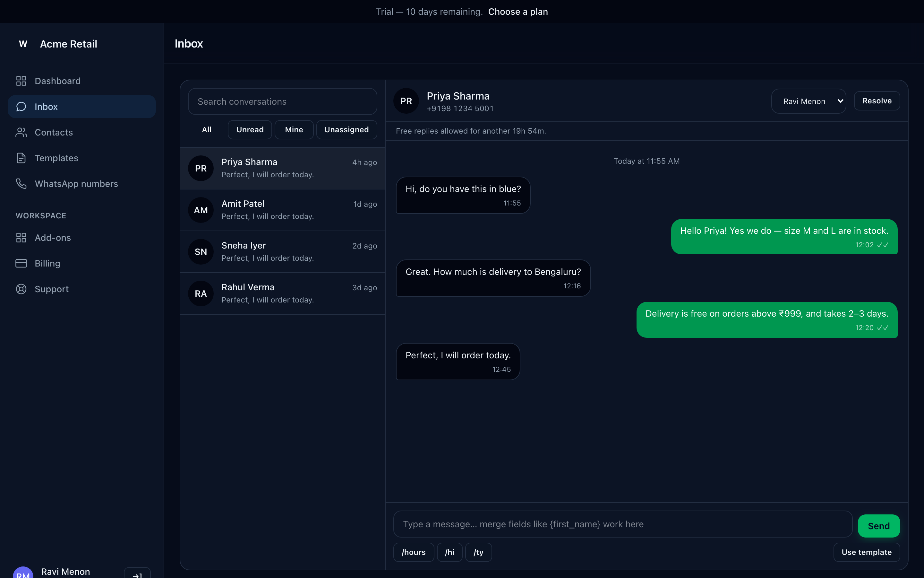Click phone number +9198 1234 5001
Viewport: 924px width, 578px height.
[x=460, y=109]
